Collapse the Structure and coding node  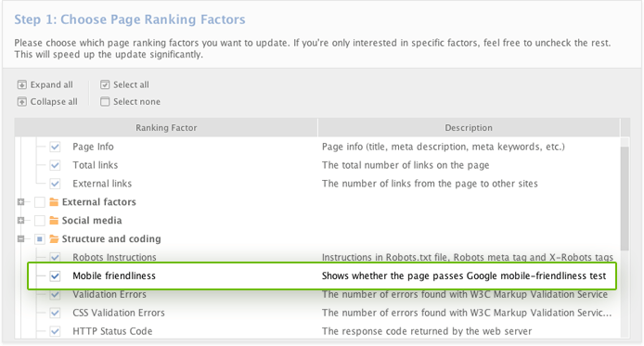(x=21, y=239)
